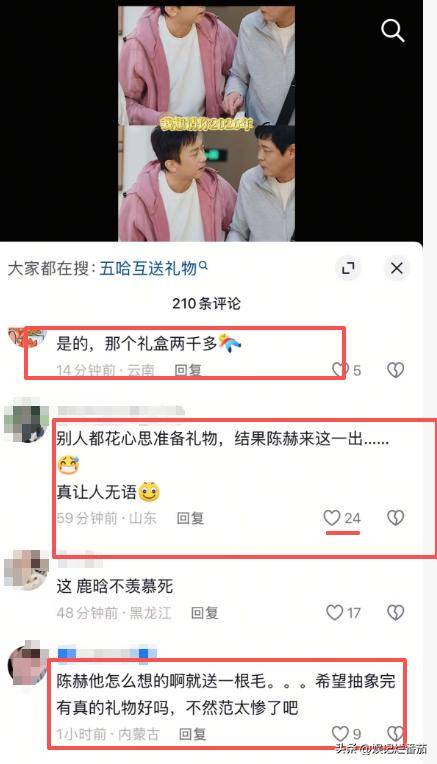This screenshot has width=437, height=764.
Task: Like the 鹿晗不羡慕死 comment
Action: pos(335,612)
